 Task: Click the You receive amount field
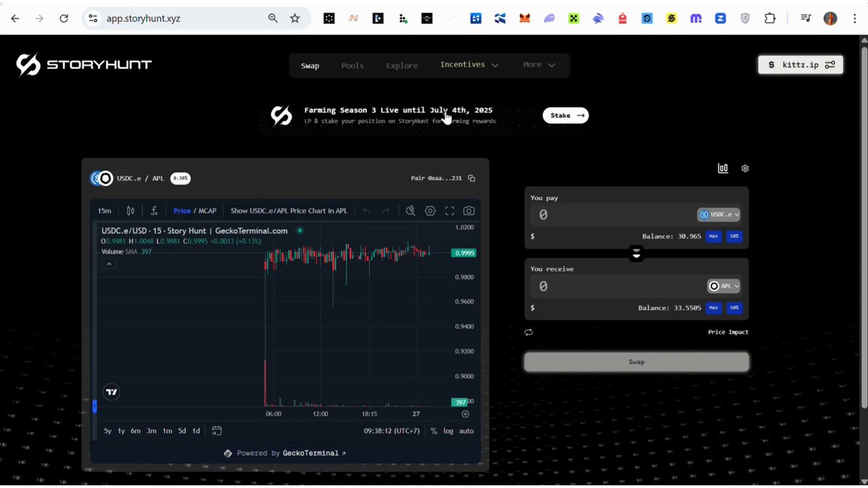(x=617, y=286)
